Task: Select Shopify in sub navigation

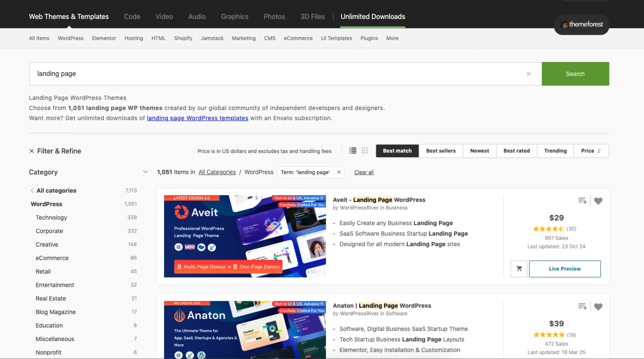Action: pyautogui.click(x=183, y=38)
